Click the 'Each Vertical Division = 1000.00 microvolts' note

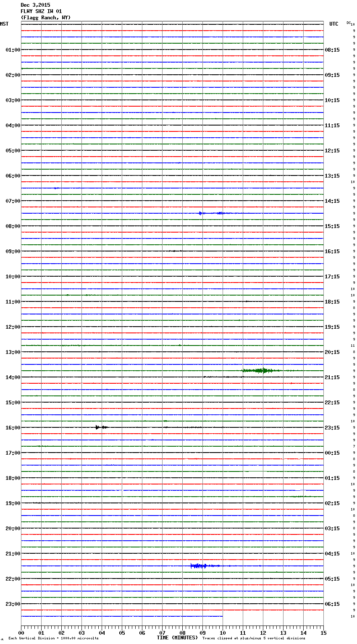tap(53, 638)
